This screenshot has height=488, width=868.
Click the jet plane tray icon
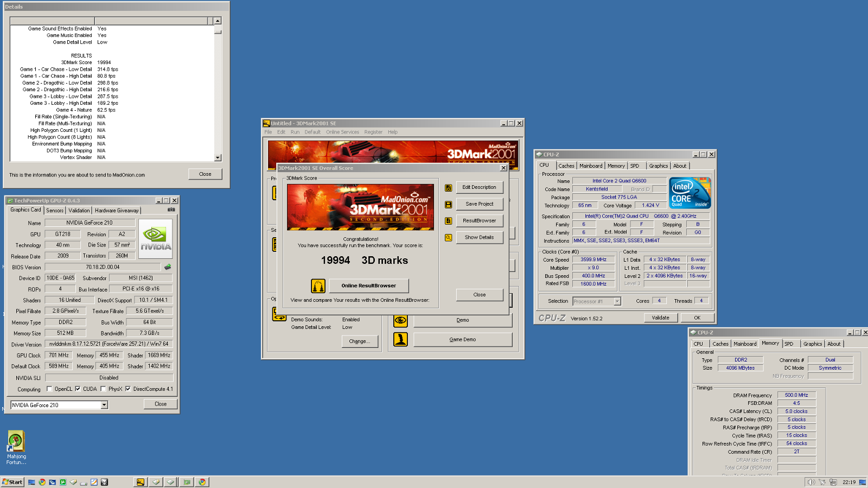point(822,482)
